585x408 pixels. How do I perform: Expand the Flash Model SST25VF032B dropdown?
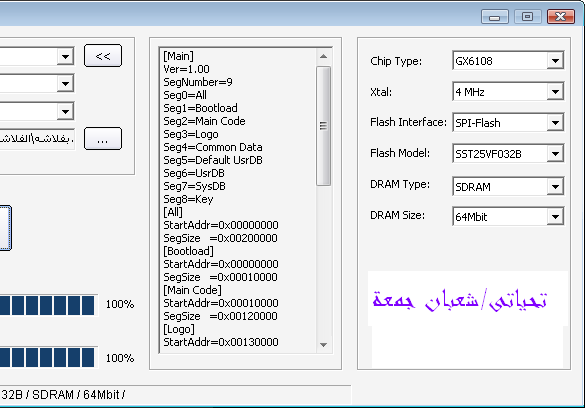(508, 154)
